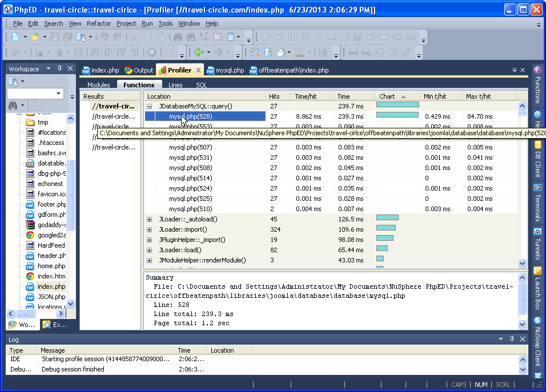Expand the JLoader::import() row
The height and width of the screenshot is (392, 546).
[149, 229]
